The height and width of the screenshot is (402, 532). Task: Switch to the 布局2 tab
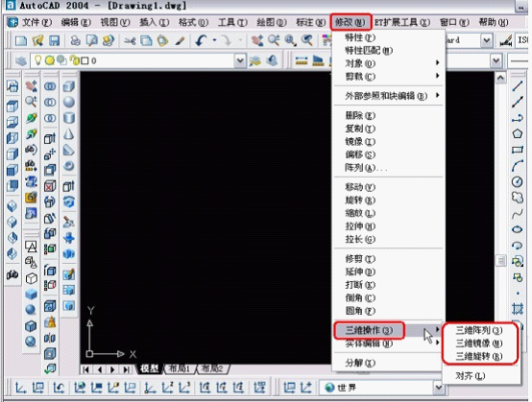tap(212, 368)
